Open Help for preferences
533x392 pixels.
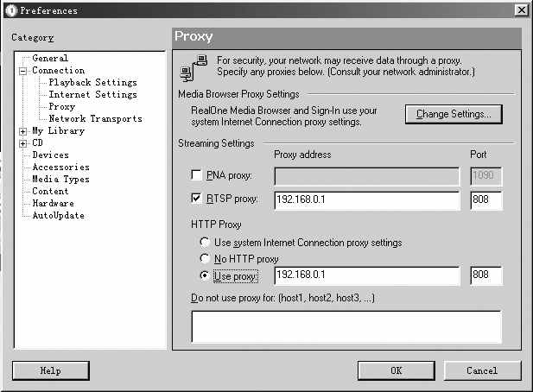51,370
